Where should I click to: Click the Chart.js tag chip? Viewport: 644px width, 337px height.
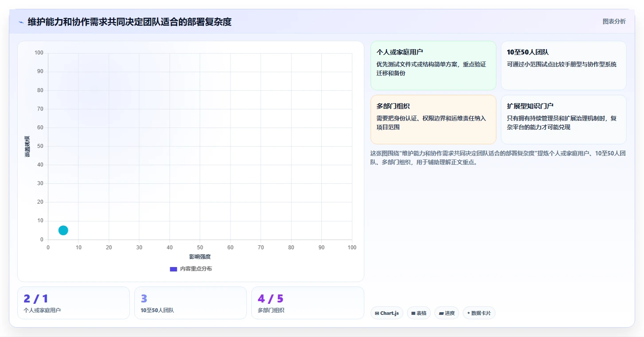point(386,313)
